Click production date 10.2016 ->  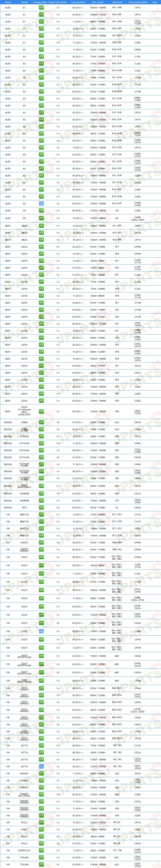(78, 436)
